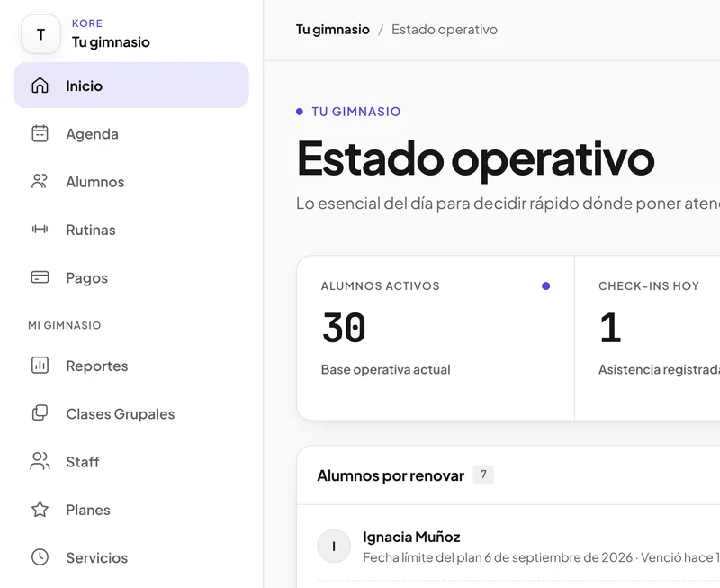This screenshot has height=588, width=720.
Task: Open Servicios in the sidebar
Action: pyautogui.click(x=131, y=556)
